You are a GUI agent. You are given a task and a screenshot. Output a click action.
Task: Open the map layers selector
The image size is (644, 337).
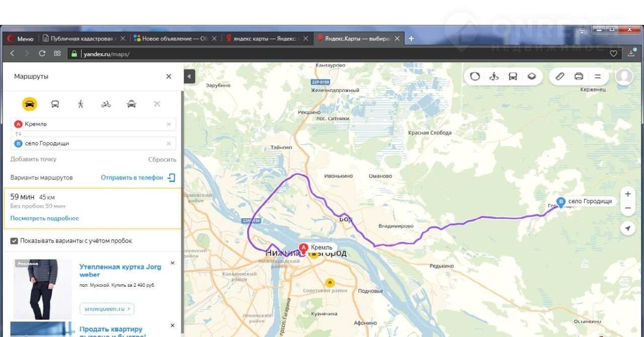point(532,76)
